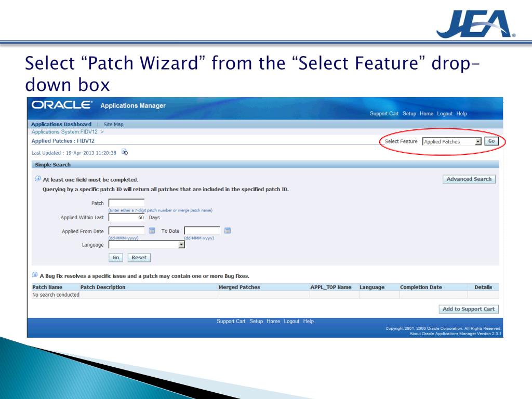Open Setup in footer

tap(256, 321)
